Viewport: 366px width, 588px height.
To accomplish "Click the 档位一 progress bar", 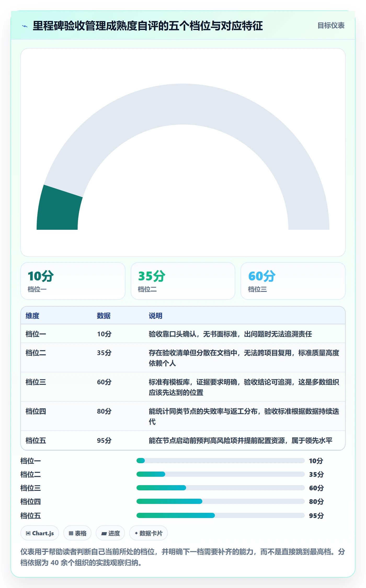I will tap(220, 461).
